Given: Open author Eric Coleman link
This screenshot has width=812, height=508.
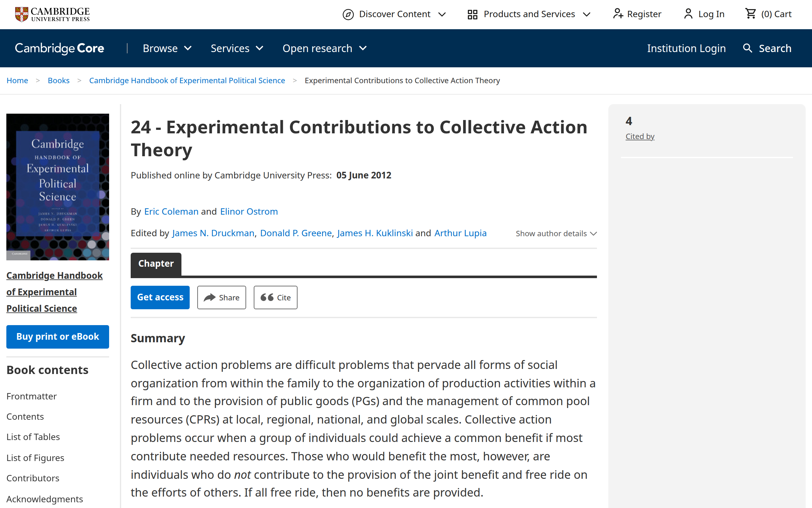Looking at the screenshot, I should click(x=171, y=212).
